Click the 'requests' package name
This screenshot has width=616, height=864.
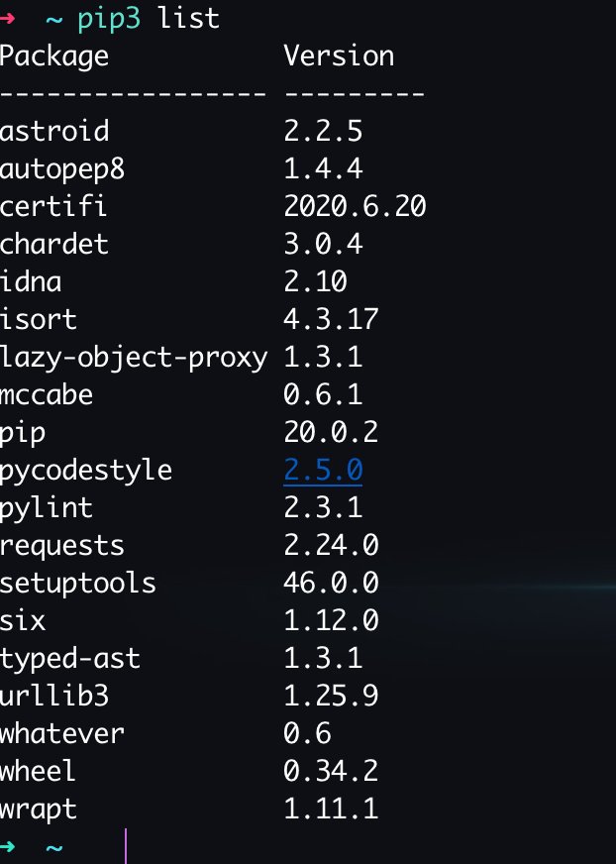click(62, 547)
